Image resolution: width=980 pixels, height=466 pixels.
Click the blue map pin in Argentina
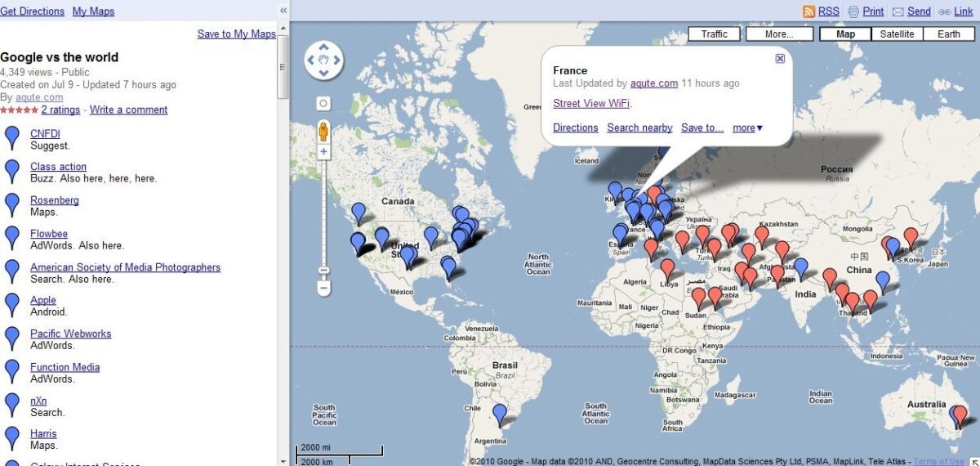499,415
